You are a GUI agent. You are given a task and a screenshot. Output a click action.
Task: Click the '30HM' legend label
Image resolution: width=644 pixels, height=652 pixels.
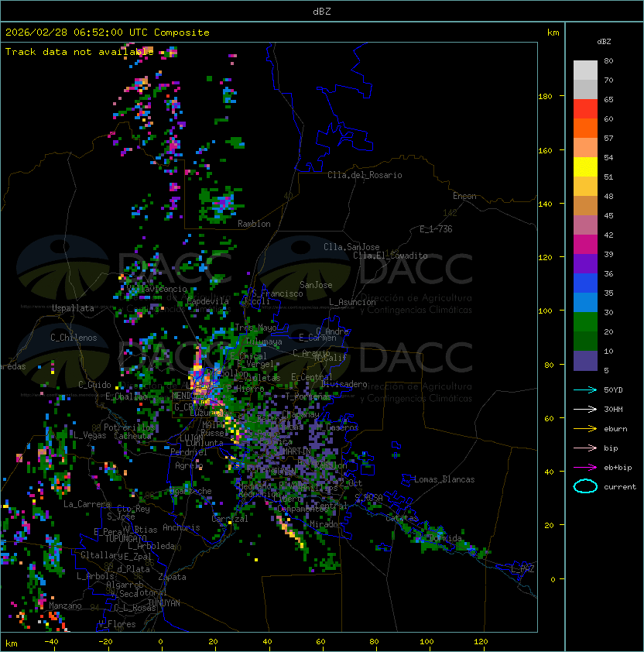613,409
